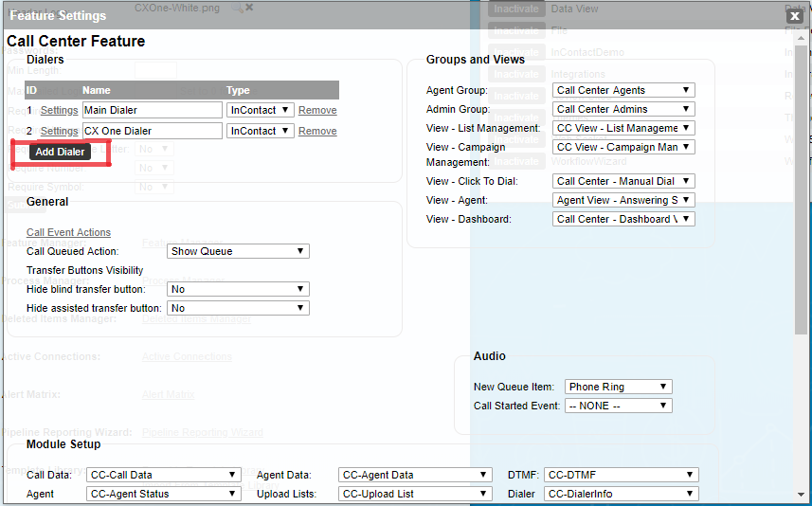
Task: Edit the CX One Dialer name field
Action: pyautogui.click(x=153, y=131)
